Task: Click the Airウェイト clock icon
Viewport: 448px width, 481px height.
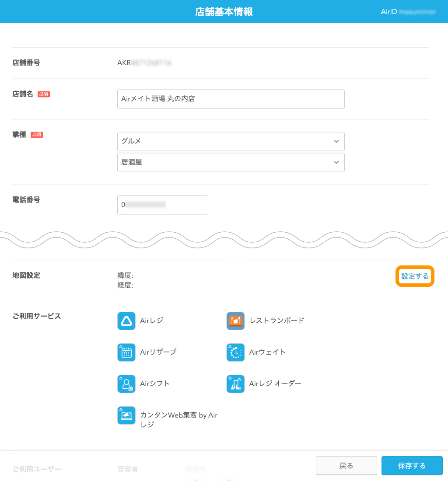Action: pyautogui.click(x=235, y=352)
